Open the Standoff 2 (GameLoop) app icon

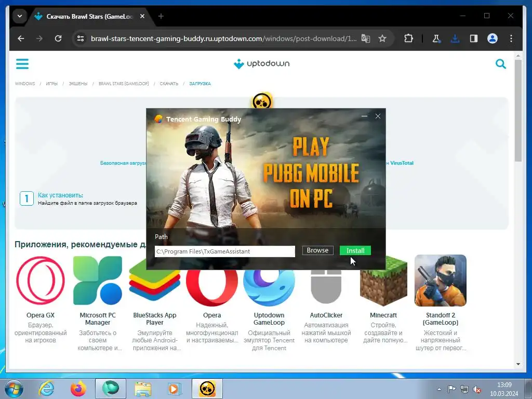coord(441,281)
